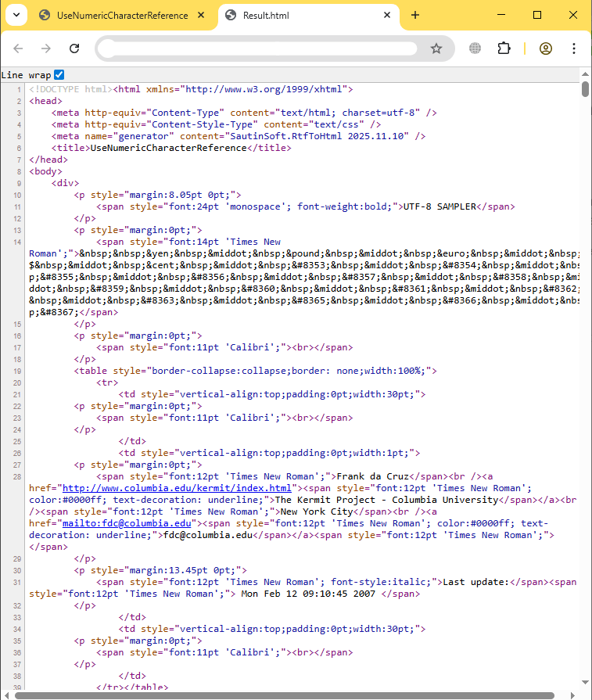Image resolution: width=592 pixels, height=700 pixels.
Task: Follow the columbia.edu kermit index link
Action: point(177,488)
